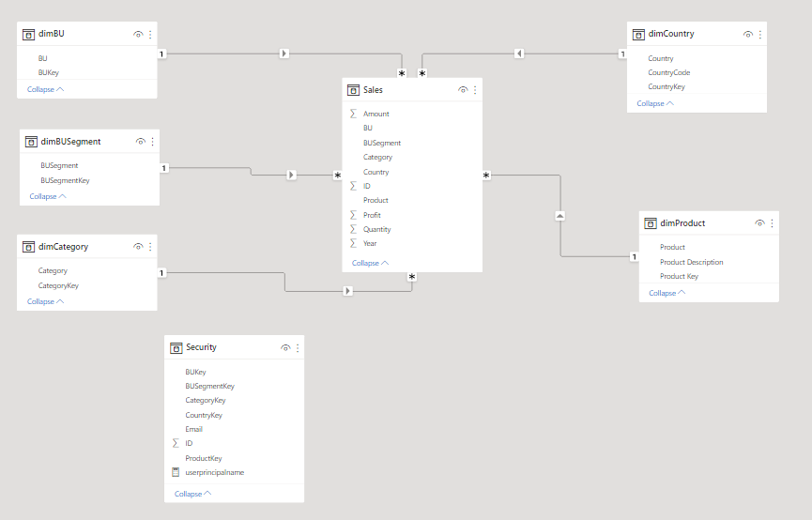
Task: Open more options for dimProduct table
Action: [772, 223]
